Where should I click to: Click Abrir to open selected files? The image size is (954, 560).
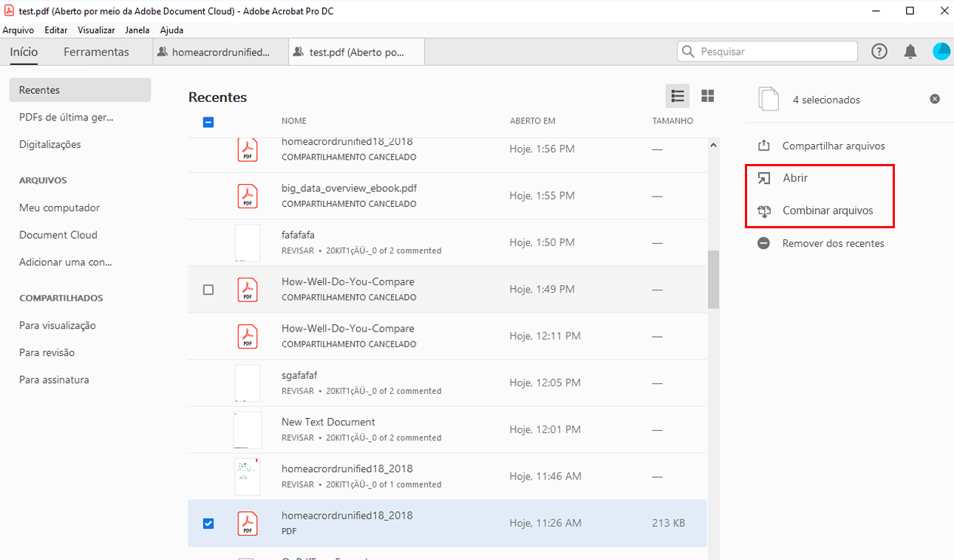[795, 178]
